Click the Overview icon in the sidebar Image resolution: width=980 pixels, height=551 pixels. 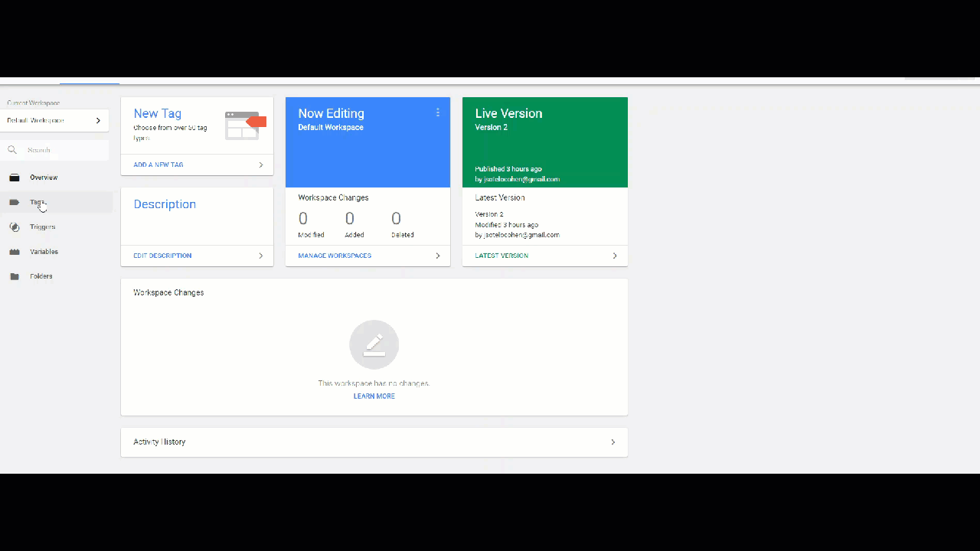(15, 178)
